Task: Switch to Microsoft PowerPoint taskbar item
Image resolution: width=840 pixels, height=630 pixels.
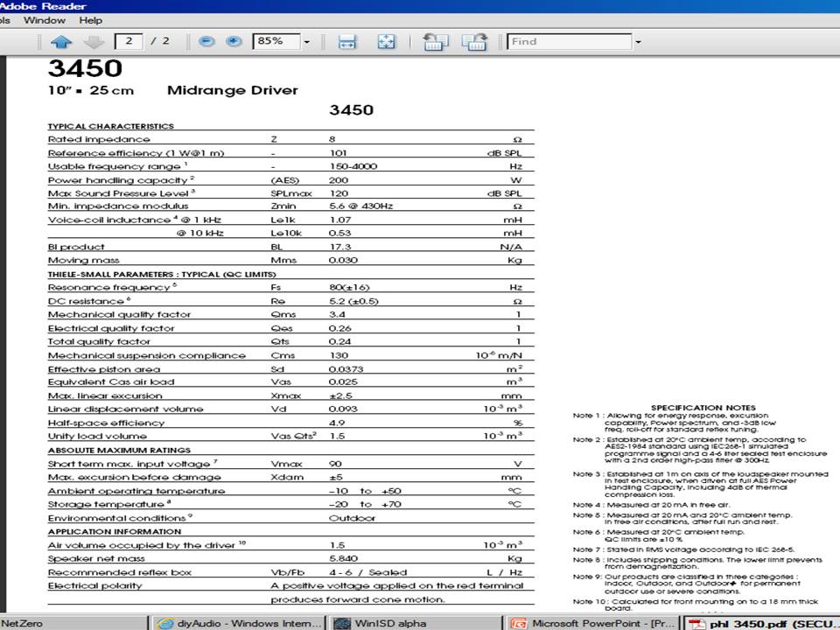Action: (x=593, y=623)
